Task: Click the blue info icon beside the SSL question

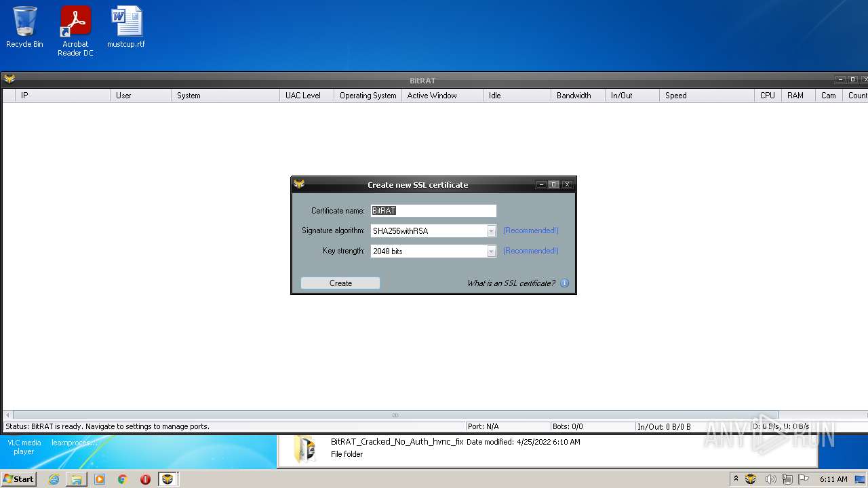Action: pos(564,283)
